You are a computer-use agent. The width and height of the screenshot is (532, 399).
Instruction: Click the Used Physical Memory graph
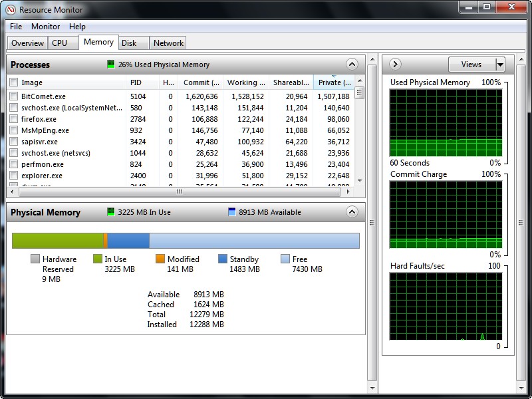(x=446, y=123)
